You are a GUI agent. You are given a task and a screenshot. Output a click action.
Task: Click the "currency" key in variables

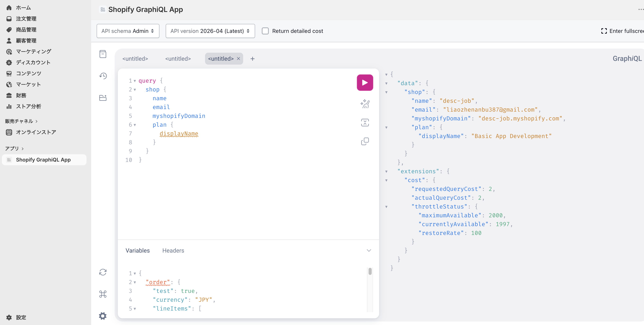(x=170, y=300)
